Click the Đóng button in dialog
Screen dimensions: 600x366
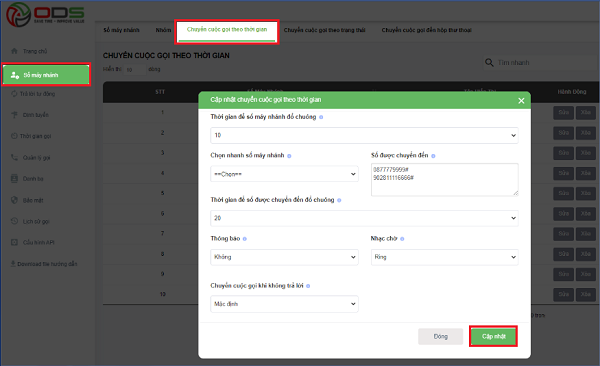tap(440, 336)
